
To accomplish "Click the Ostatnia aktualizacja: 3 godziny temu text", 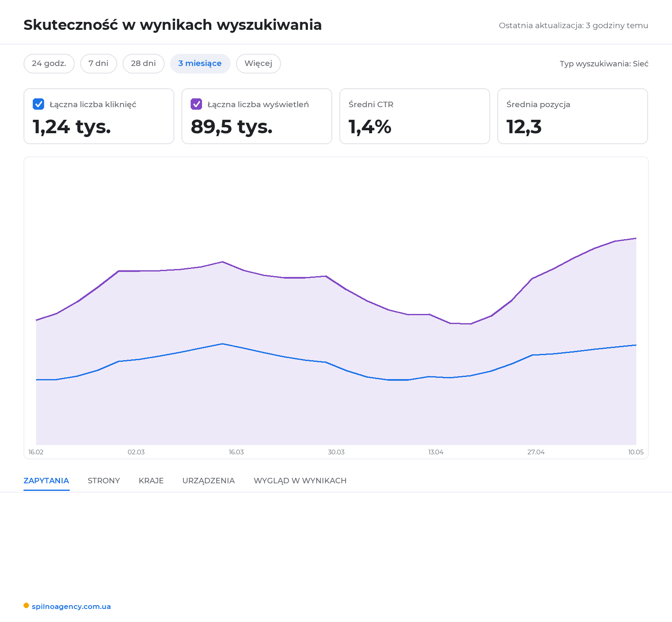I will [573, 25].
